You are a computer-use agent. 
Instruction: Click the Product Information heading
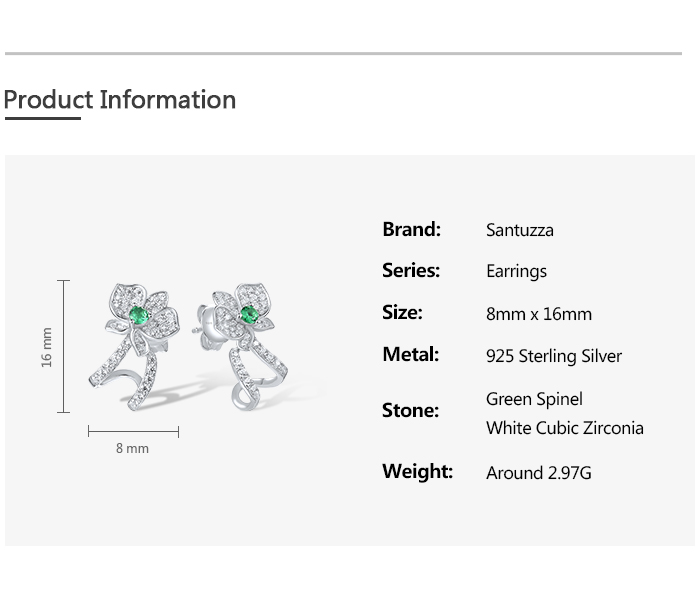(x=120, y=100)
